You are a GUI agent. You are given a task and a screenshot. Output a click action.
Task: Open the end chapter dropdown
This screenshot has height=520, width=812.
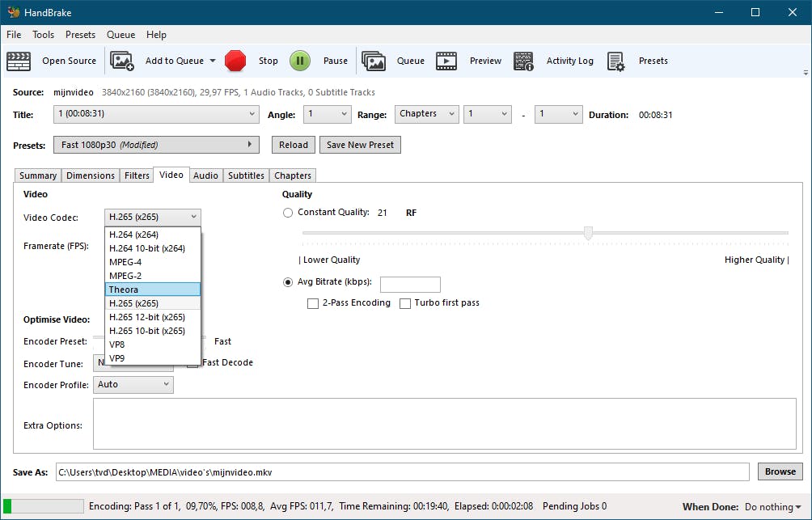558,114
